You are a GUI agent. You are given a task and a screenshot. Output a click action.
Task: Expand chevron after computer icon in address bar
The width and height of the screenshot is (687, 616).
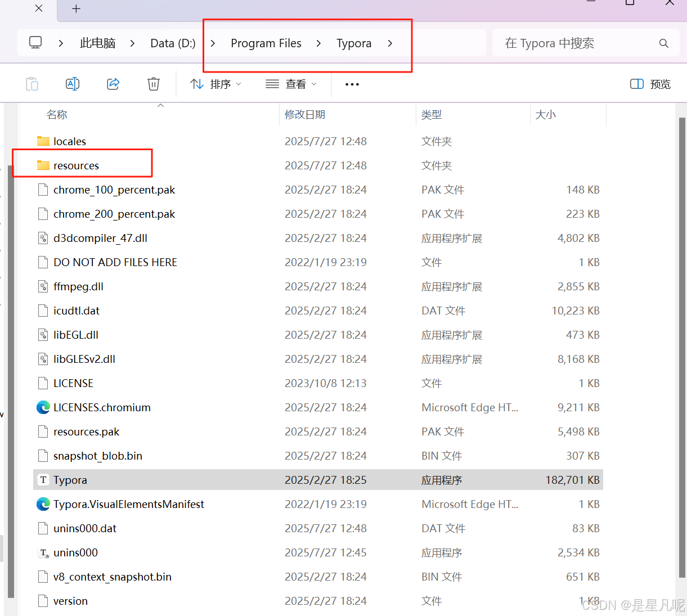tap(61, 43)
